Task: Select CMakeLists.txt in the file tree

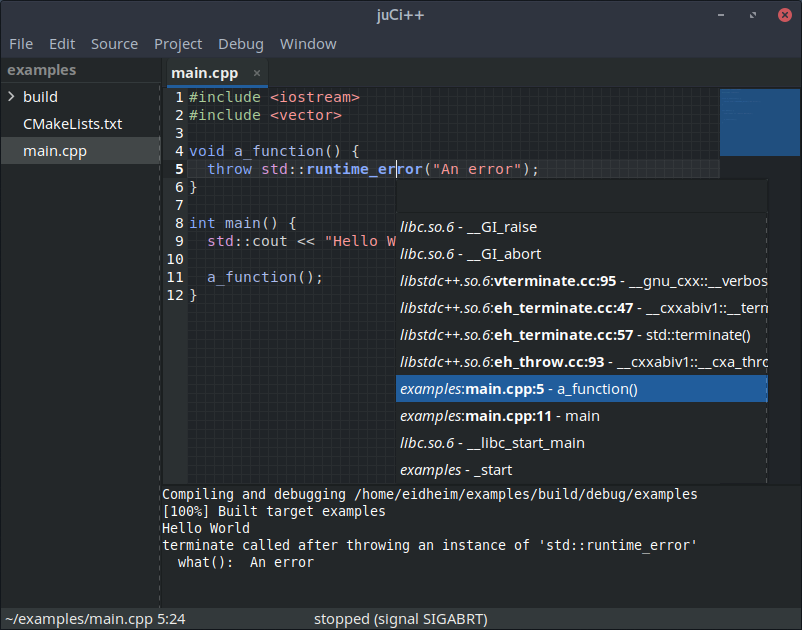Action: 72,124
